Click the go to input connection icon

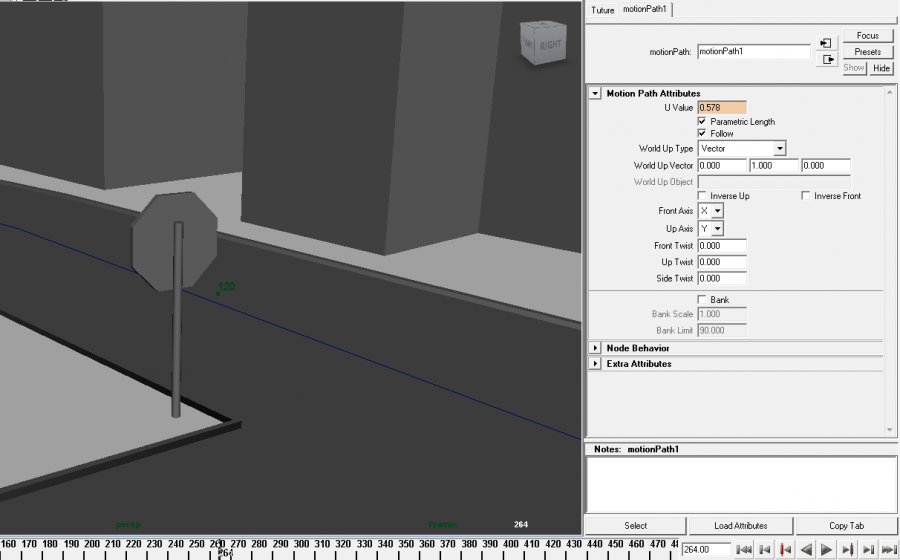(826, 43)
